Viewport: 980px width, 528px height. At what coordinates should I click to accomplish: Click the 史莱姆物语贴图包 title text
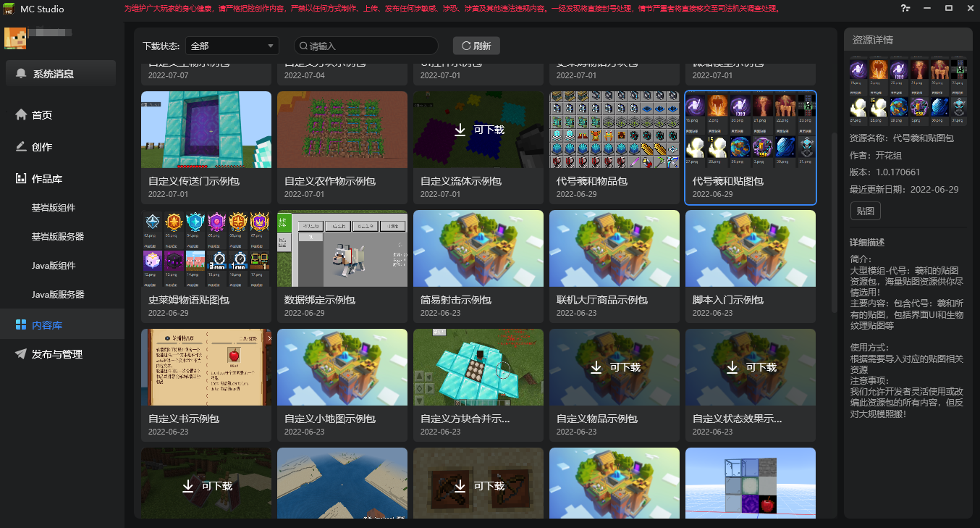(189, 300)
